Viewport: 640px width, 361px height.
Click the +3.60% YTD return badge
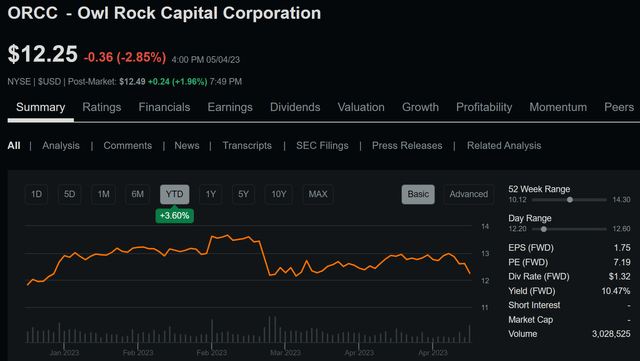pos(175,216)
